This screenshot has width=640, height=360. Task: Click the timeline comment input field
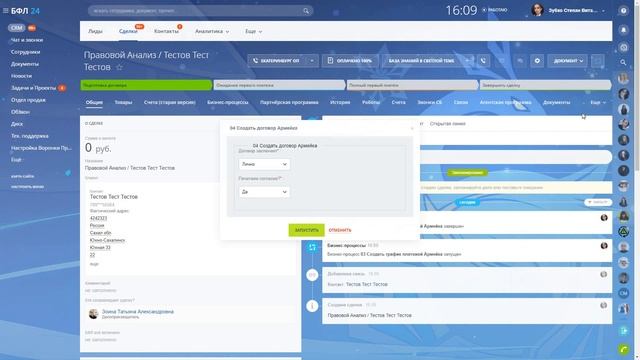pyautogui.click(x=516, y=157)
